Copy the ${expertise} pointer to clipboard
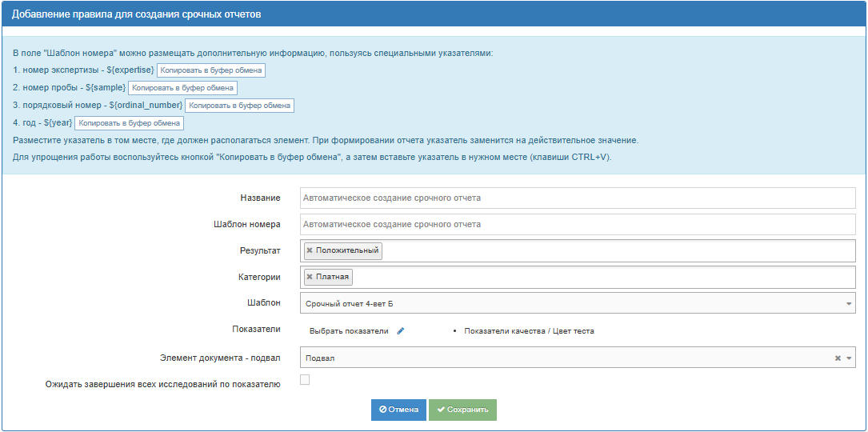The width and height of the screenshot is (868, 432). 210,70
